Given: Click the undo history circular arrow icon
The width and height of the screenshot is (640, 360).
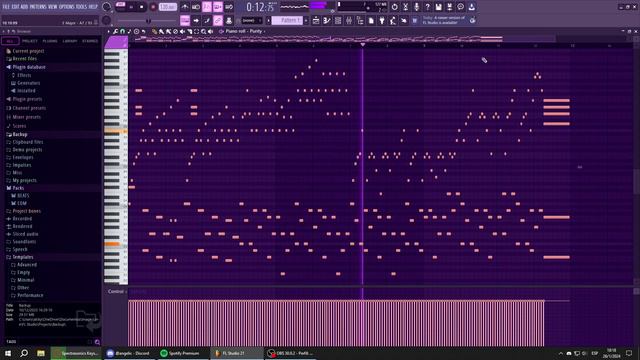Looking at the screenshot, I should (x=394, y=7).
